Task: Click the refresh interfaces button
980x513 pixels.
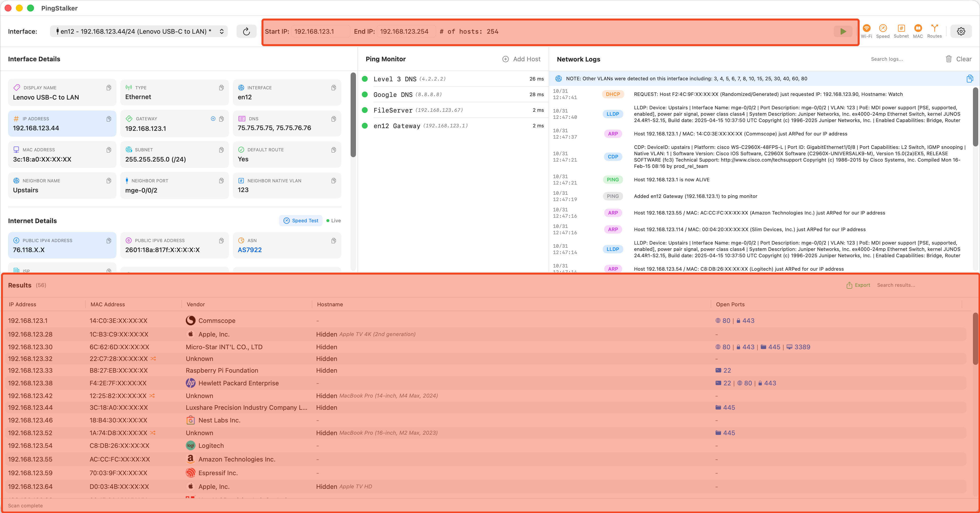Action: coord(246,31)
